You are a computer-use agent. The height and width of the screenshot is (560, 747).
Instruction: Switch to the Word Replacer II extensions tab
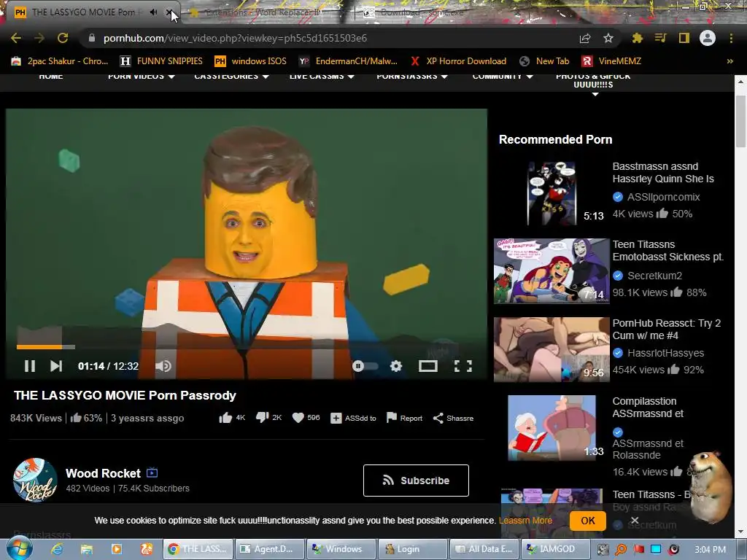point(264,12)
